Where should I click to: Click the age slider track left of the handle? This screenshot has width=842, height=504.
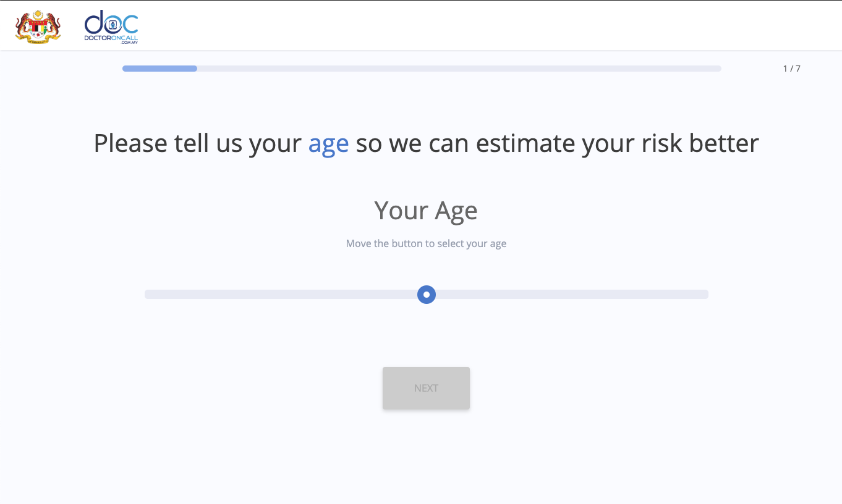coord(281,295)
